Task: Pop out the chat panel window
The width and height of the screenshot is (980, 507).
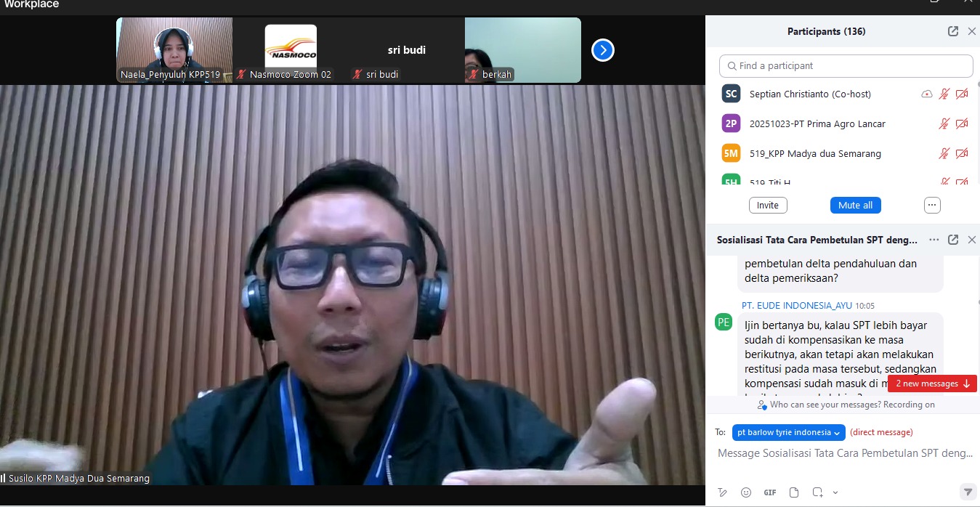Action: [x=953, y=240]
